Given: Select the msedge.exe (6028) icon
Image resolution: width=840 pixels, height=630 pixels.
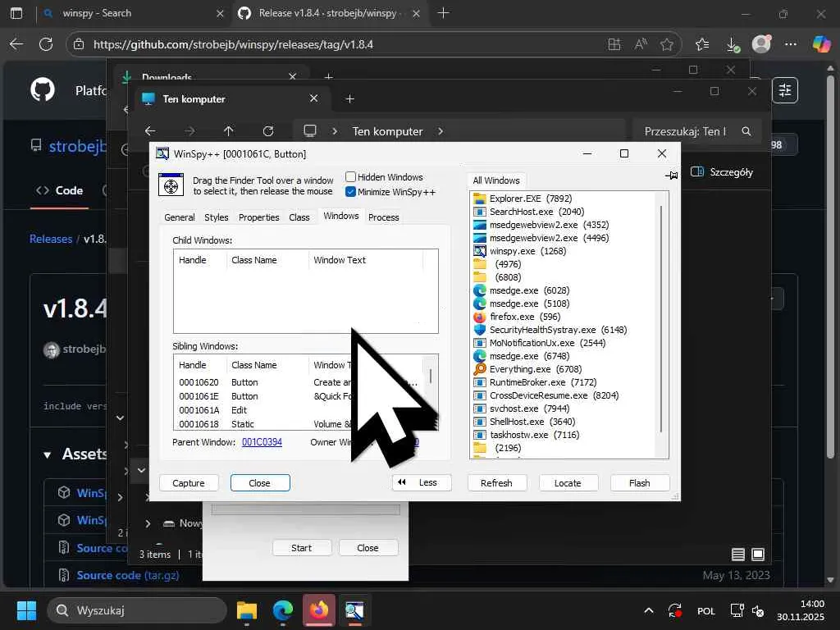Looking at the screenshot, I should click(x=479, y=290).
